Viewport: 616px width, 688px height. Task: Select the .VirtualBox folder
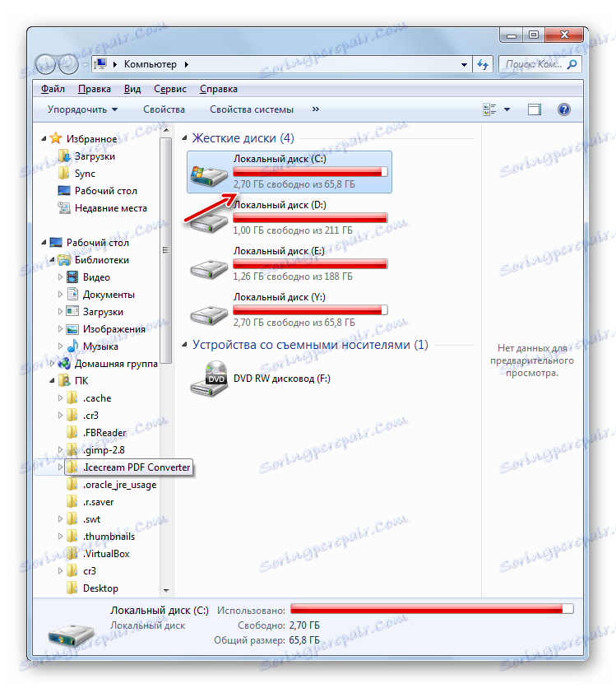point(106,554)
